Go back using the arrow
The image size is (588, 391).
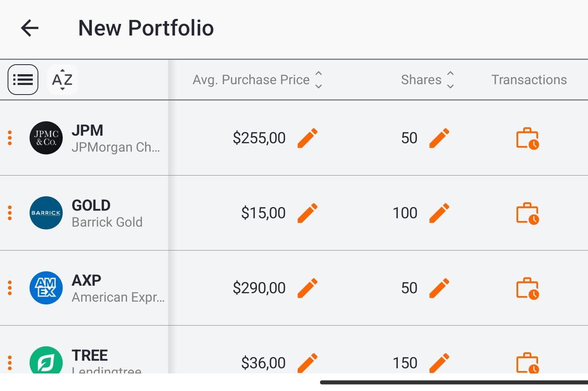coord(29,28)
